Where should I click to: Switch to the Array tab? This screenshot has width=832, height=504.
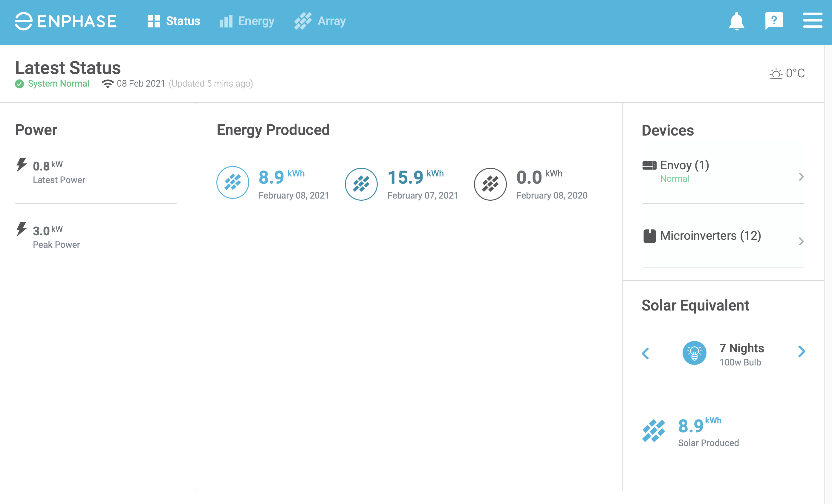[x=320, y=21]
